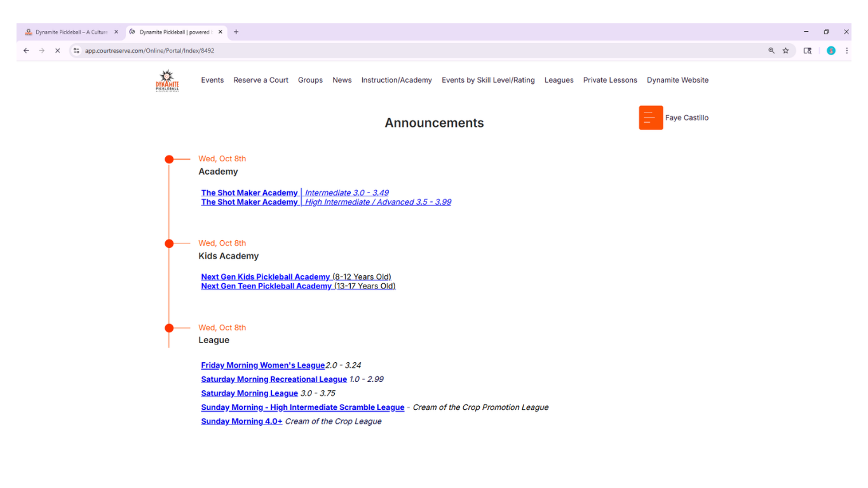Open Reserve a Court in navigation
The height and width of the screenshot is (488, 868).
(261, 80)
